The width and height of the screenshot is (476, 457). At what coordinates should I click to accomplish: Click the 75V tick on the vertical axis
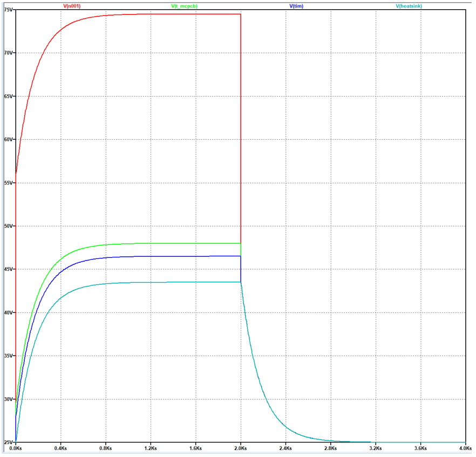(8, 10)
